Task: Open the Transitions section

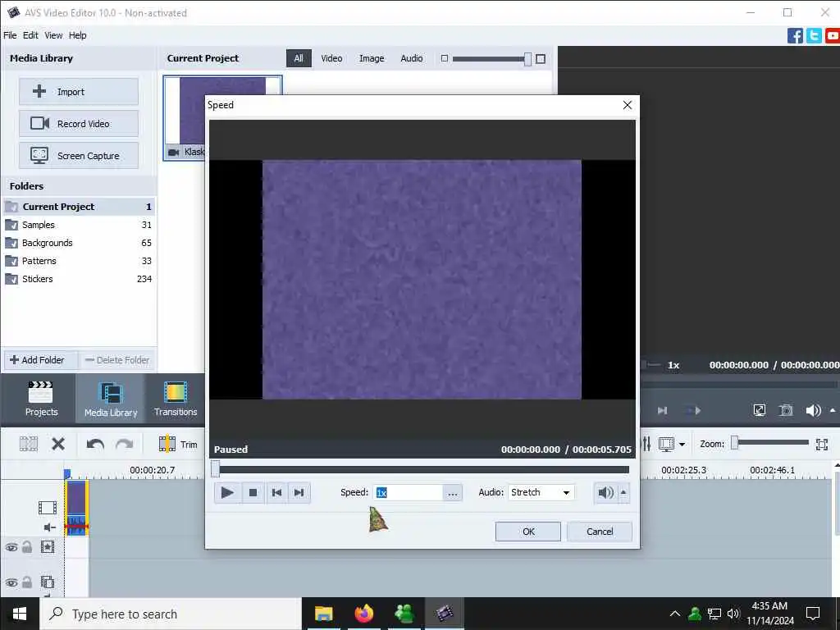Action: (x=176, y=399)
